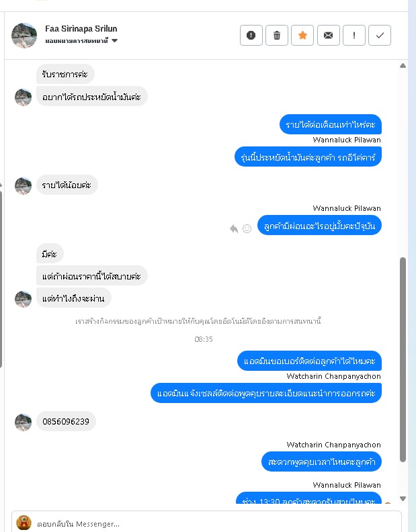
Task: Add emoji reaction with smiley icon
Action: pyautogui.click(x=247, y=228)
